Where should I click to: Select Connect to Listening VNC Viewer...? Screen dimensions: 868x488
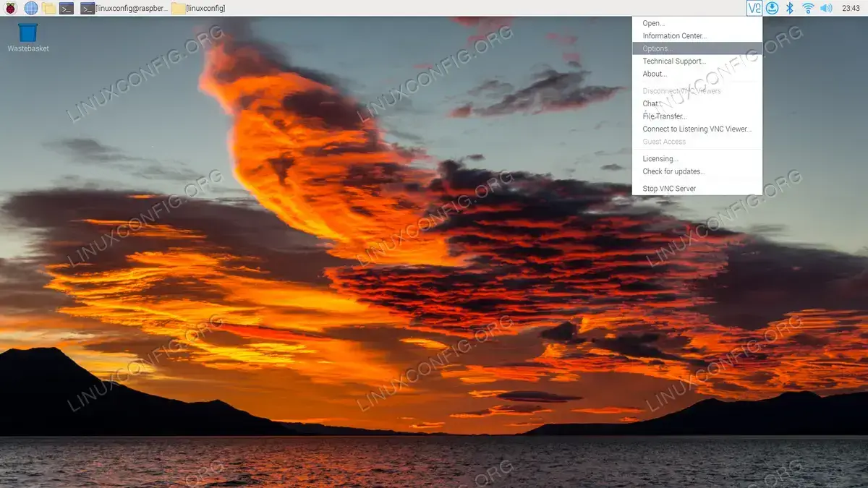[697, 129]
